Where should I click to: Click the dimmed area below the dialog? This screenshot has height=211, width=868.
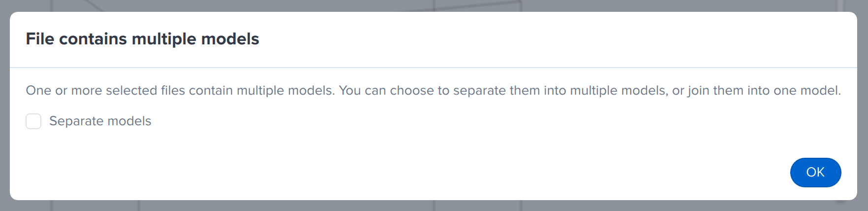tap(434, 206)
